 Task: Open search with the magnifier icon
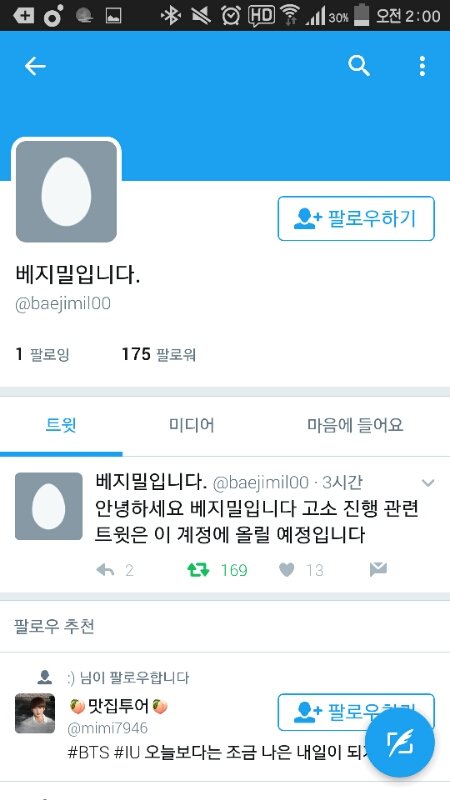(x=359, y=66)
